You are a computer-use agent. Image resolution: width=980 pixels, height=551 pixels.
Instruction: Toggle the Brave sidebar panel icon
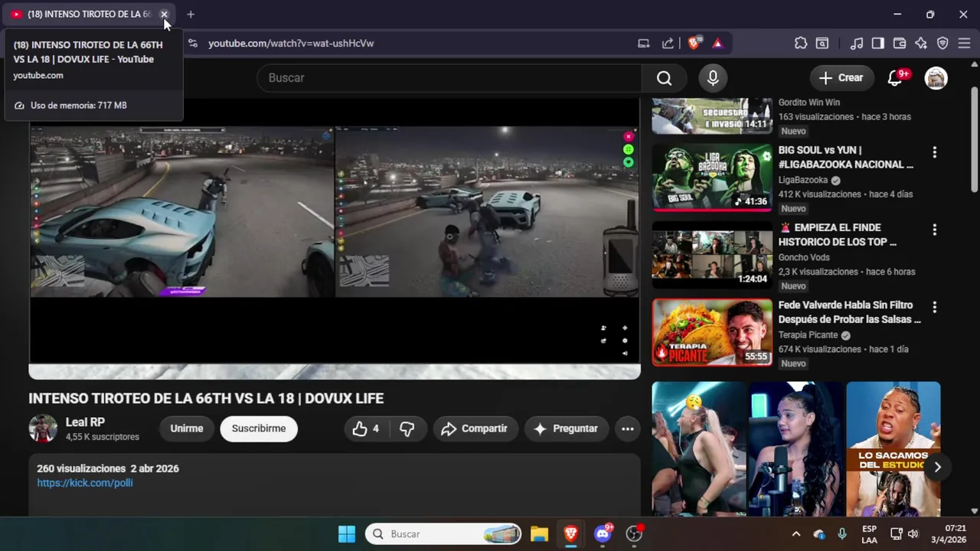(x=878, y=44)
